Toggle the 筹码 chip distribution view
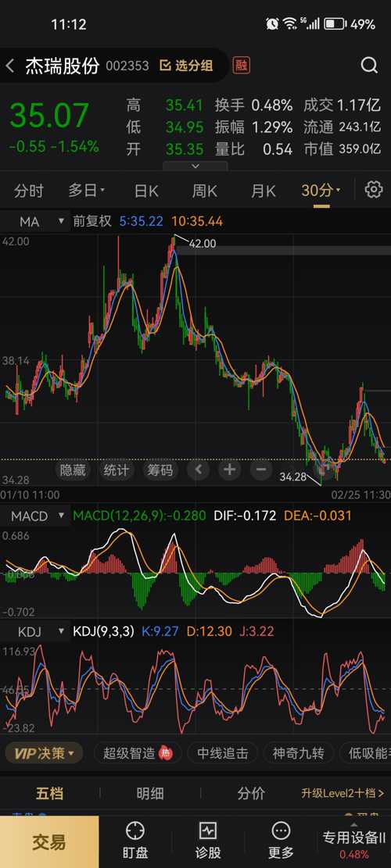 tap(159, 470)
